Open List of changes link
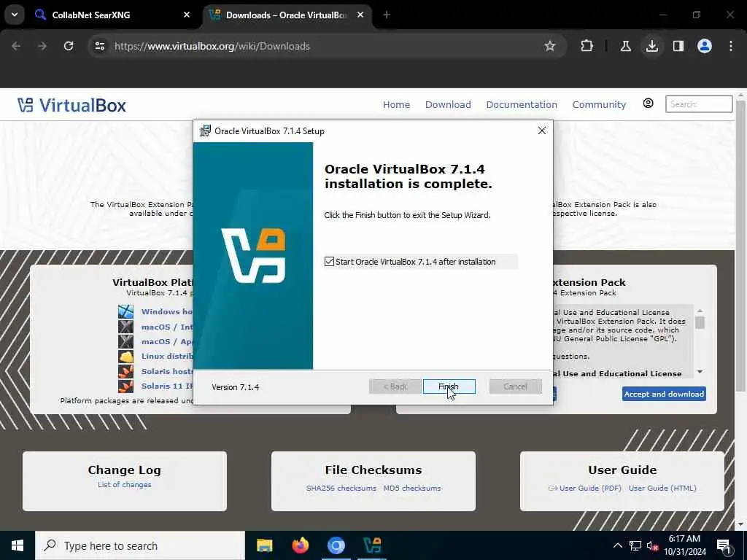Screen dimensions: 747x560 pos(124,484)
